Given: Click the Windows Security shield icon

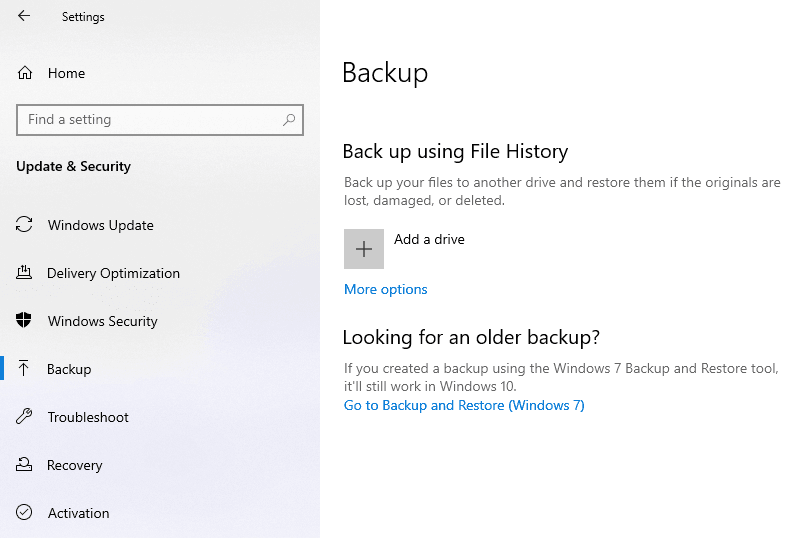Looking at the screenshot, I should pyautogui.click(x=25, y=321).
